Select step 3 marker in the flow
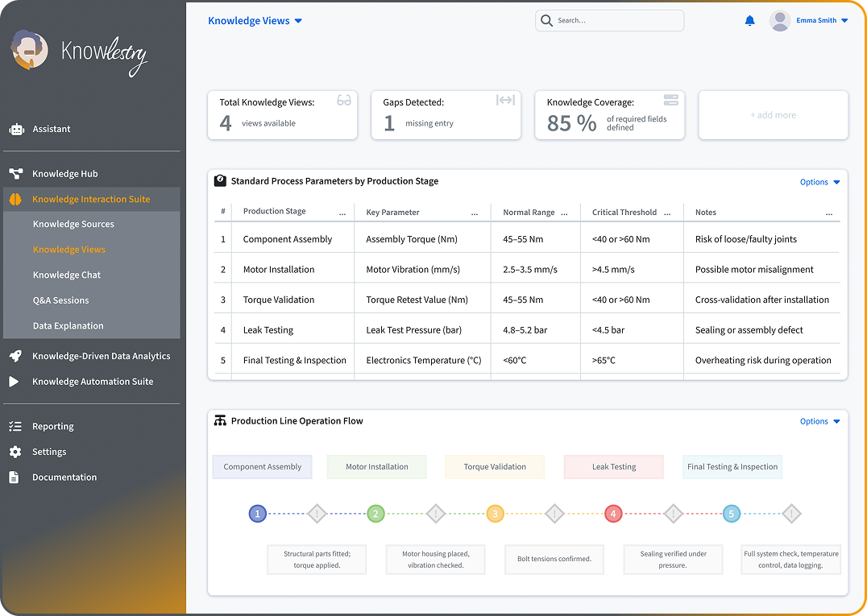Screen dimensions: 867x616 coord(495,514)
